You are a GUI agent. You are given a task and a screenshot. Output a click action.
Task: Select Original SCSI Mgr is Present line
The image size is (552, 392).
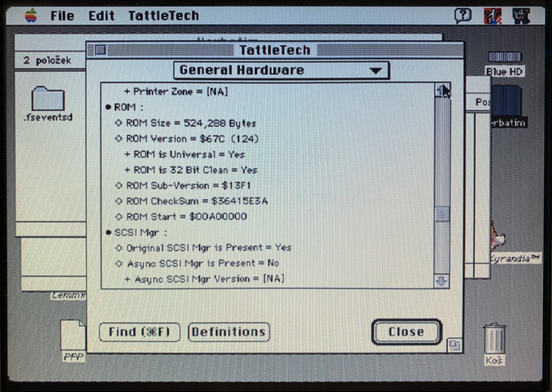[203, 248]
